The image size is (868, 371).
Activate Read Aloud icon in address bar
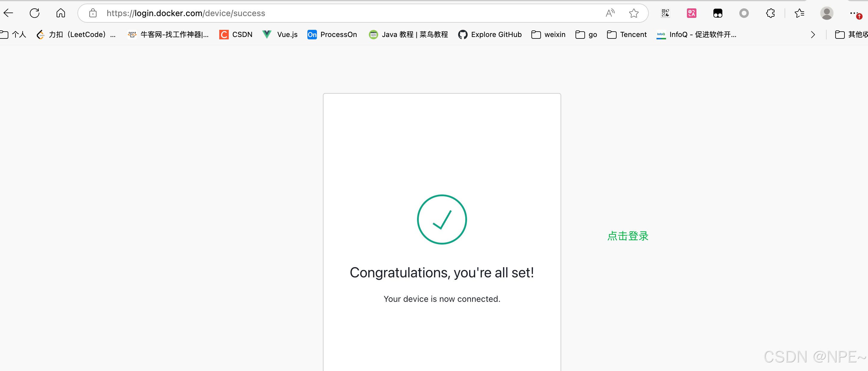click(610, 13)
